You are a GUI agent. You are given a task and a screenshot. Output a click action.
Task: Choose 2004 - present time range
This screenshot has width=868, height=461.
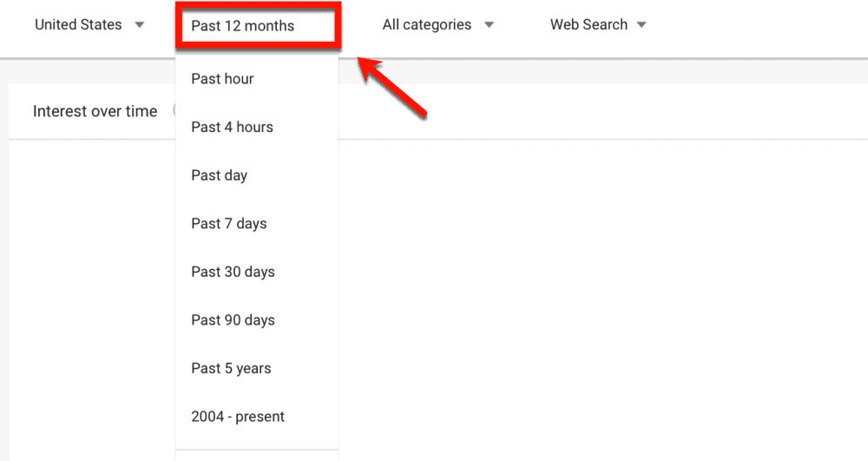coord(257,416)
